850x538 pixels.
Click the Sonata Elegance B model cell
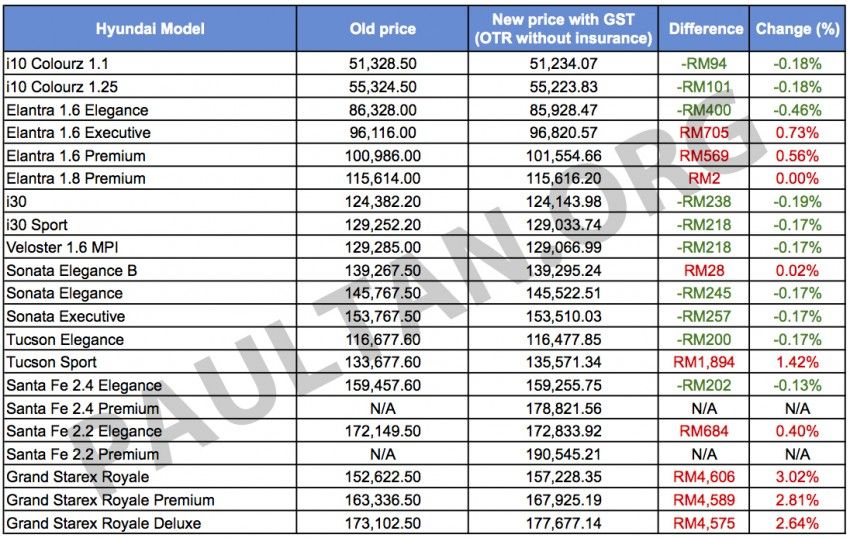pyautogui.click(x=71, y=270)
